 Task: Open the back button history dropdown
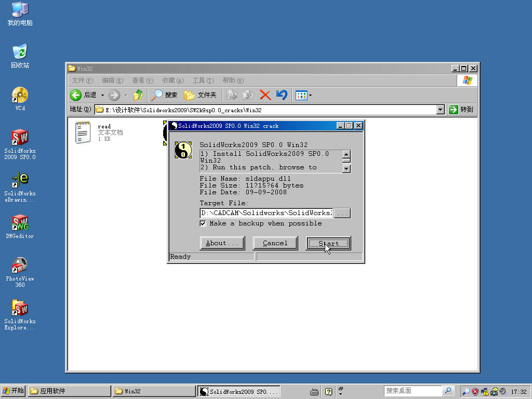click(x=102, y=96)
